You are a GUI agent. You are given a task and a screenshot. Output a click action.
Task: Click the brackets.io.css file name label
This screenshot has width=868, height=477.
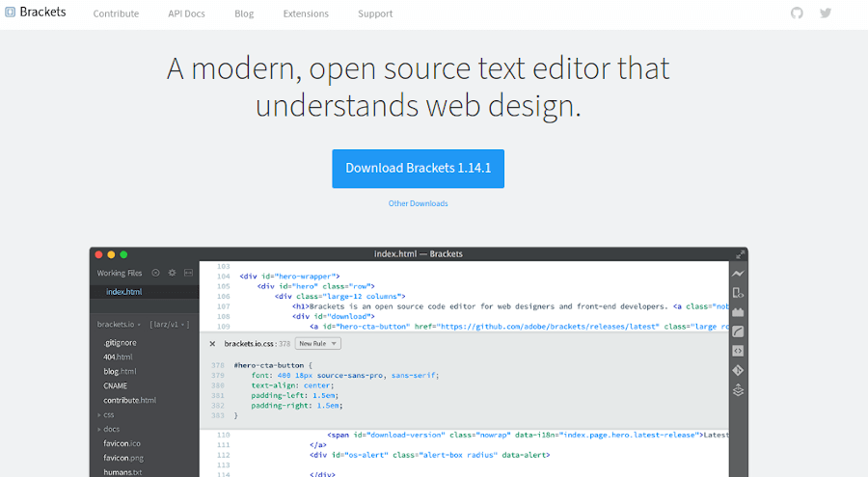(x=249, y=344)
